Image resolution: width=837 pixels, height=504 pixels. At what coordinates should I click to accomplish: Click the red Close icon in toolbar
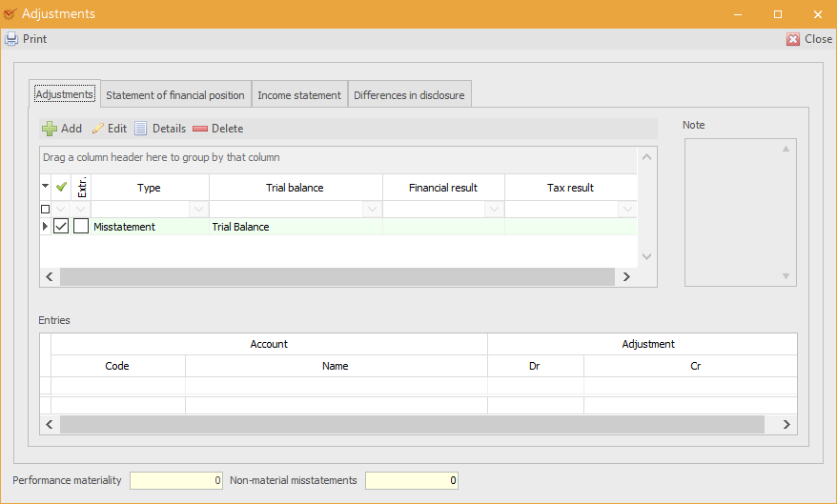tap(793, 39)
